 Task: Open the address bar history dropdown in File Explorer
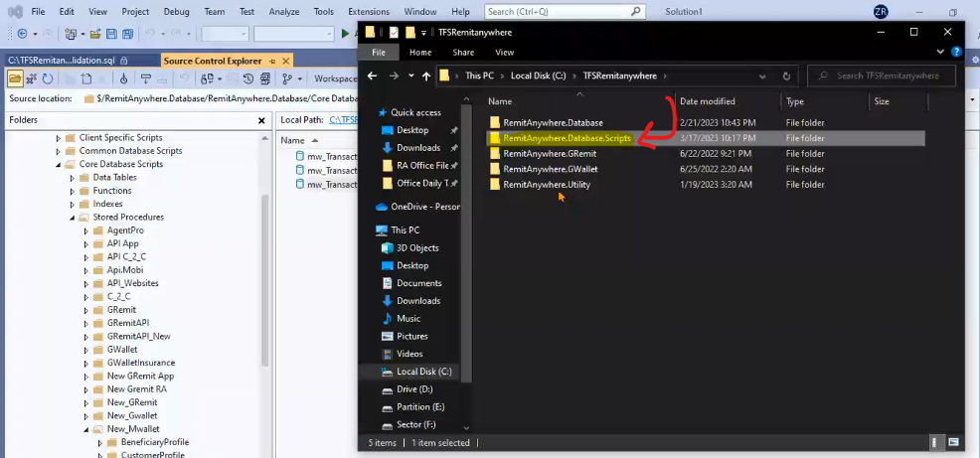(762, 76)
